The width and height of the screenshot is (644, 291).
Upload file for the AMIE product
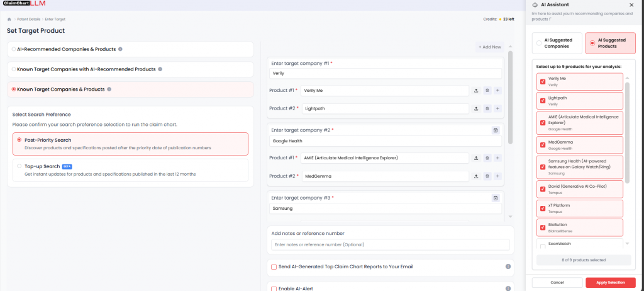pyautogui.click(x=476, y=158)
